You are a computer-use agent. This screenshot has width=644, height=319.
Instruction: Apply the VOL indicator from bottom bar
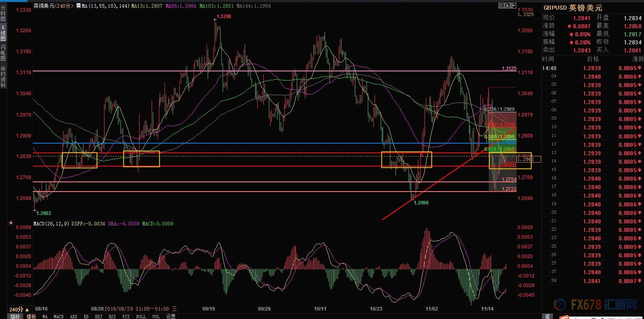[x=156, y=317]
